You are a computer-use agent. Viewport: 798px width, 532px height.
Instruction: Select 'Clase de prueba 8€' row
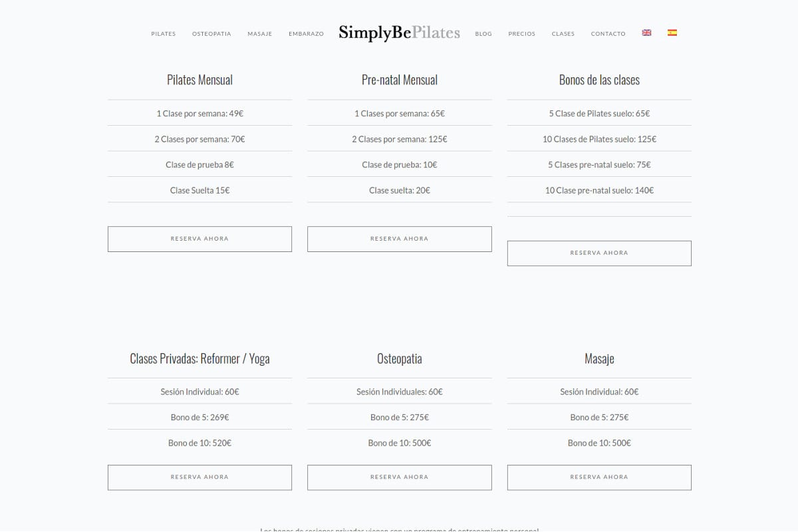199,164
